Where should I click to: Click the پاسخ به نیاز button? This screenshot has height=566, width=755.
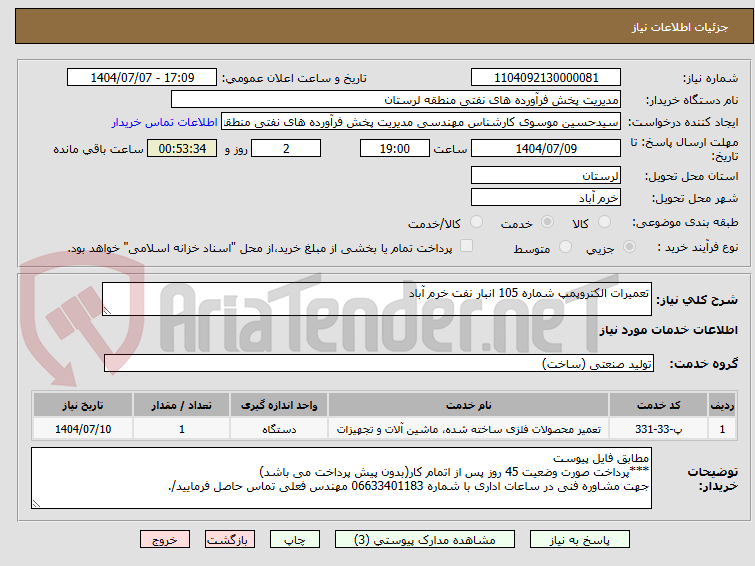click(580, 540)
